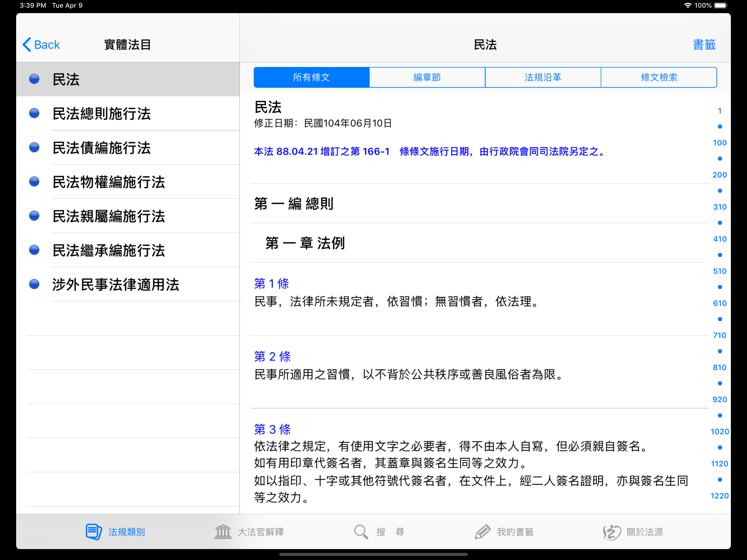Viewport: 747px width, 560px height.
Task: Tap the 第 一 章 法例 heading
Action: point(305,243)
